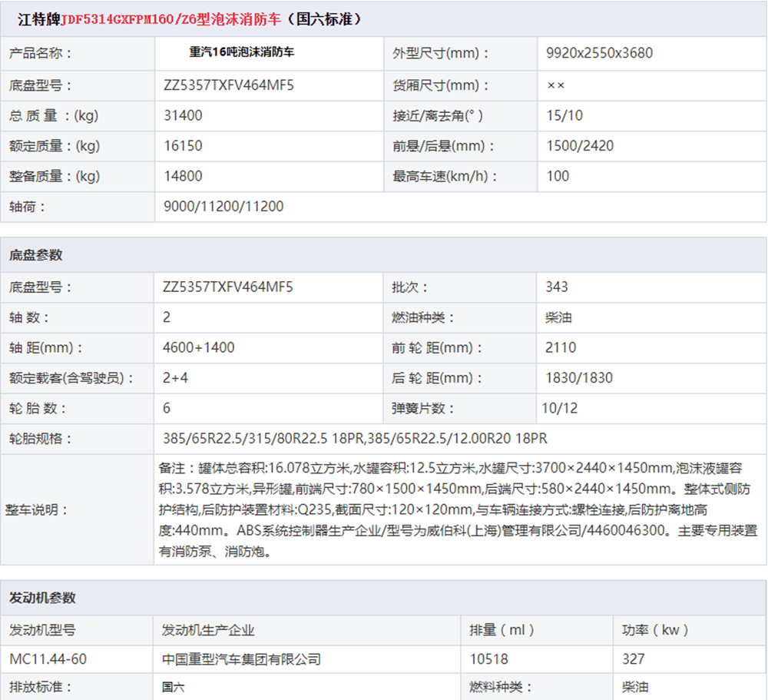This screenshot has width=768, height=700.
Task: Click batch number value 343
Action: pyautogui.click(x=556, y=287)
